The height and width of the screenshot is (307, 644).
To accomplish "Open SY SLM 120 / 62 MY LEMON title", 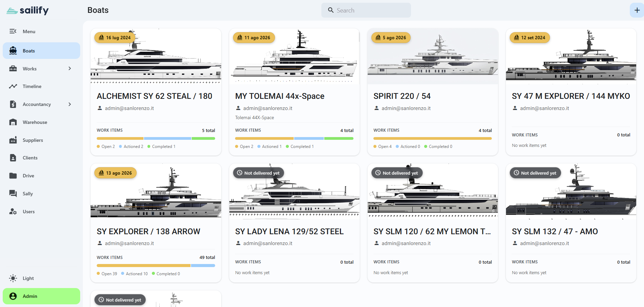I will coord(432,232).
